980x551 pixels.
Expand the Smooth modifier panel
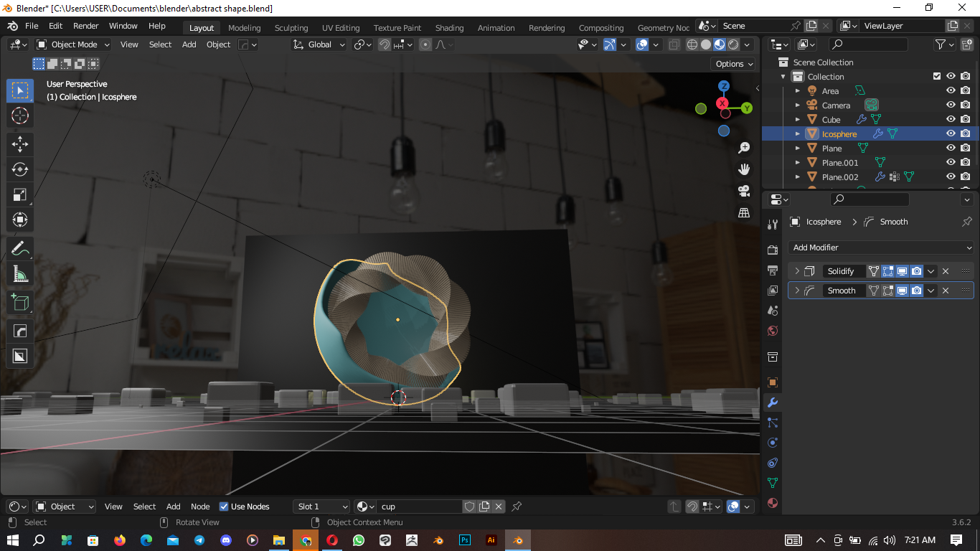[797, 291]
